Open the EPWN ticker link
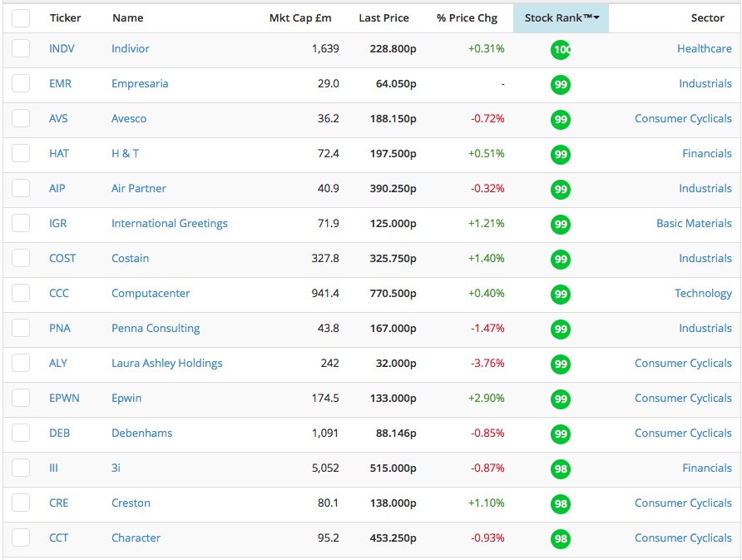The image size is (742, 560). point(64,398)
